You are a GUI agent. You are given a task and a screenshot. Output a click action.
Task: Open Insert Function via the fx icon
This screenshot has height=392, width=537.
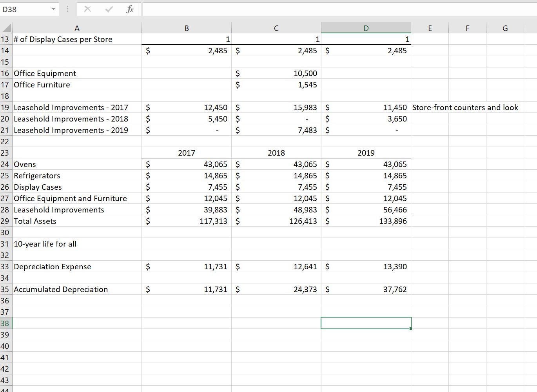pos(130,9)
